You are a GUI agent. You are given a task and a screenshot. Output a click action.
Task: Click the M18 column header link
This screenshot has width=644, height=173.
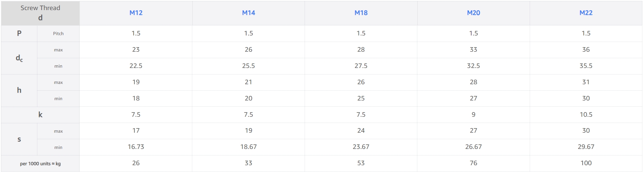click(x=361, y=13)
